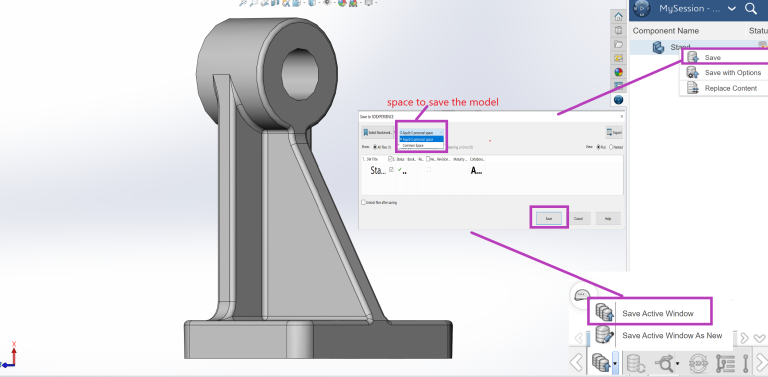Tick the Unlock files after saving checkbox

(363, 202)
